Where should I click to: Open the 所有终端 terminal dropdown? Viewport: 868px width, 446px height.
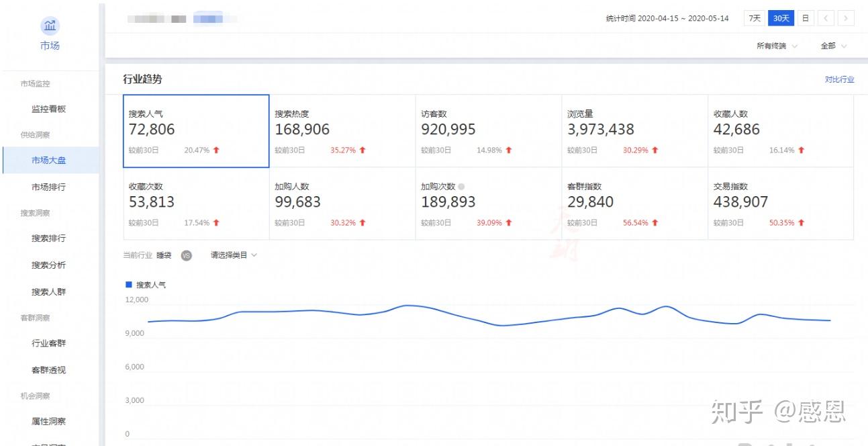click(x=777, y=46)
